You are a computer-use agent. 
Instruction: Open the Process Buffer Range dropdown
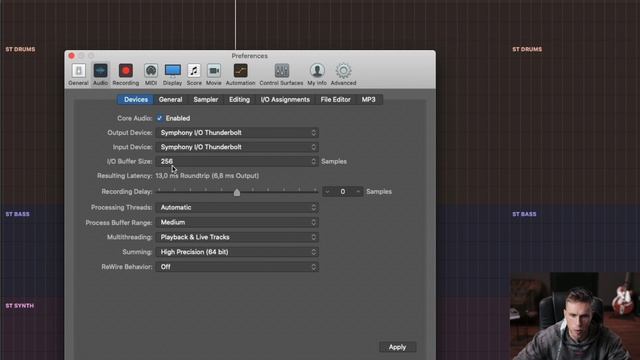(237, 222)
